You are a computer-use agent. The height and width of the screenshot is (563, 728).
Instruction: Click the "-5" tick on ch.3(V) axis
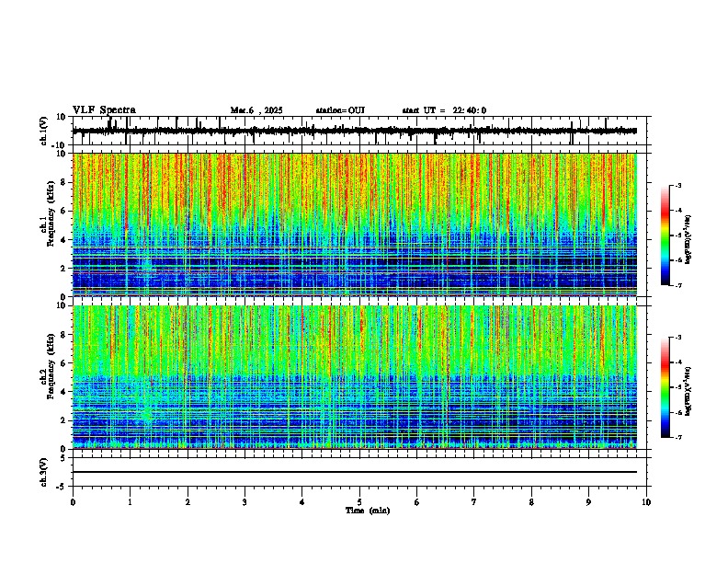tap(62, 487)
